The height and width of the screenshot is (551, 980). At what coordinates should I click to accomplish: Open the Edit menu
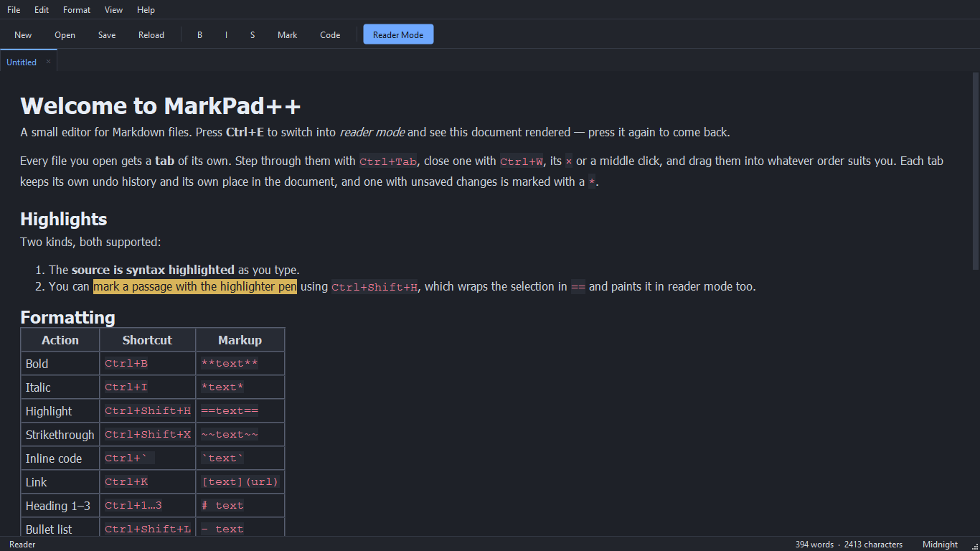[x=42, y=10]
